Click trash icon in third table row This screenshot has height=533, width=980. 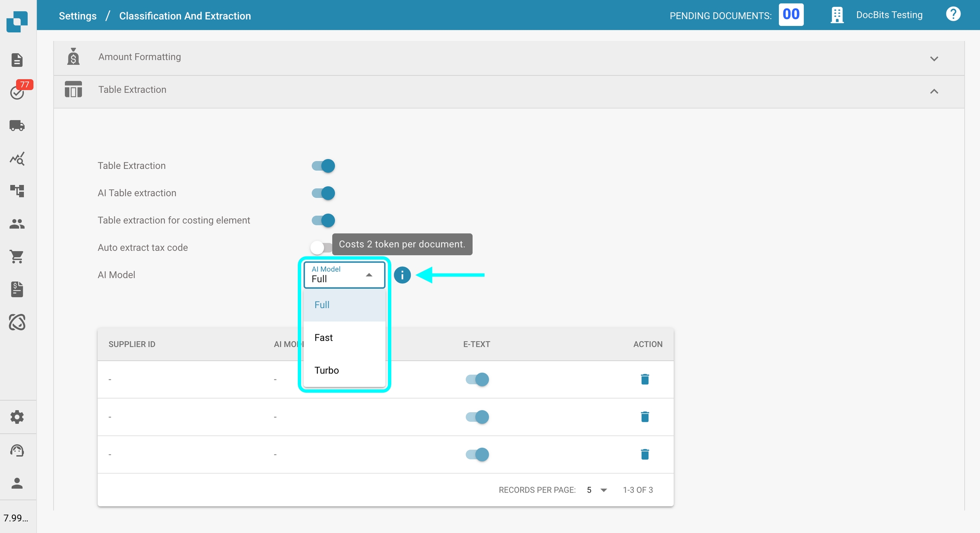644,454
